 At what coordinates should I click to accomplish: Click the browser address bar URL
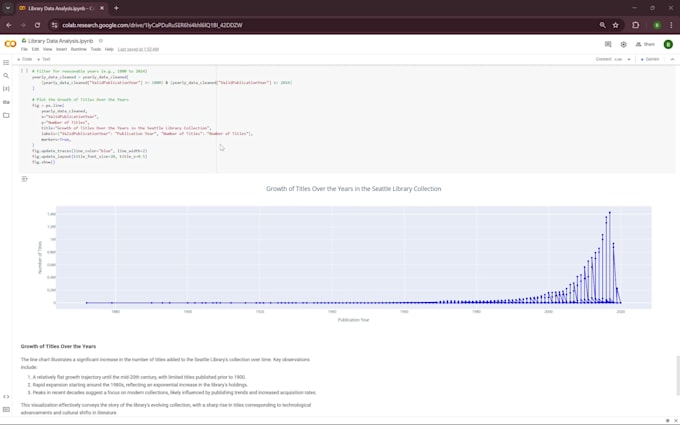coord(152,25)
